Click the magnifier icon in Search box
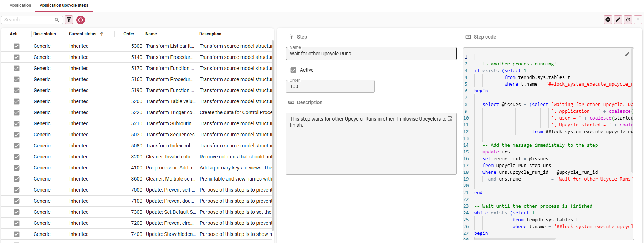Image resolution: width=644 pixels, height=243 pixels. (x=57, y=20)
